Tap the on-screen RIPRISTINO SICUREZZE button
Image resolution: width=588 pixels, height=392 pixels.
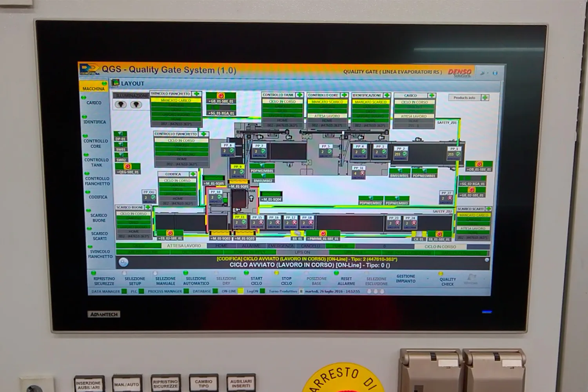click(104, 279)
